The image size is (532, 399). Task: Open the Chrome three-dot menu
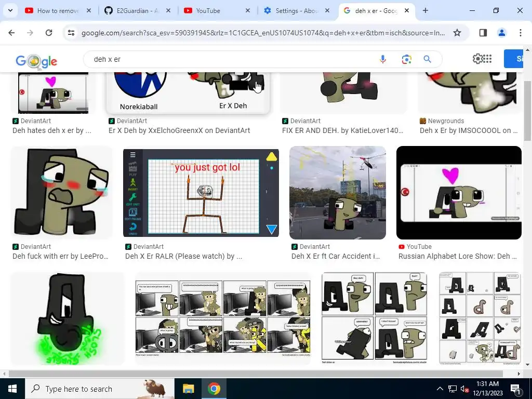[520, 33]
